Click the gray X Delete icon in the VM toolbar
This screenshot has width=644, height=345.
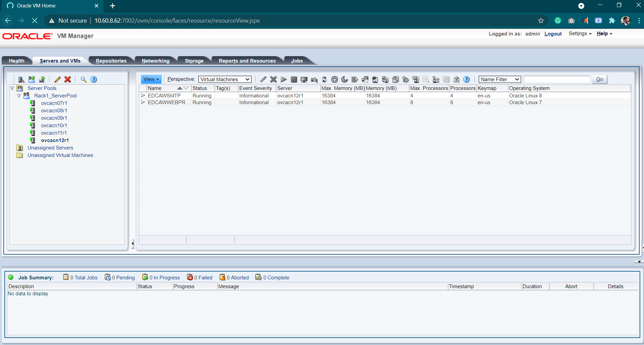pos(274,79)
